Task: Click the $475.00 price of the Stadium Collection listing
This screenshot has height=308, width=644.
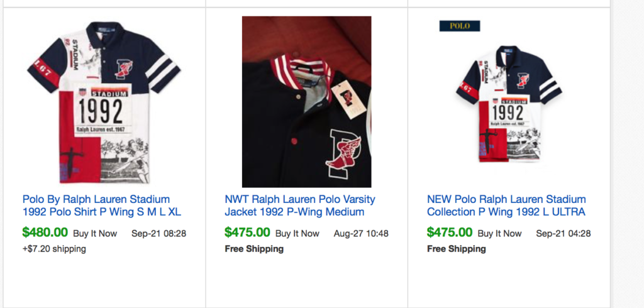Action: coord(450,233)
